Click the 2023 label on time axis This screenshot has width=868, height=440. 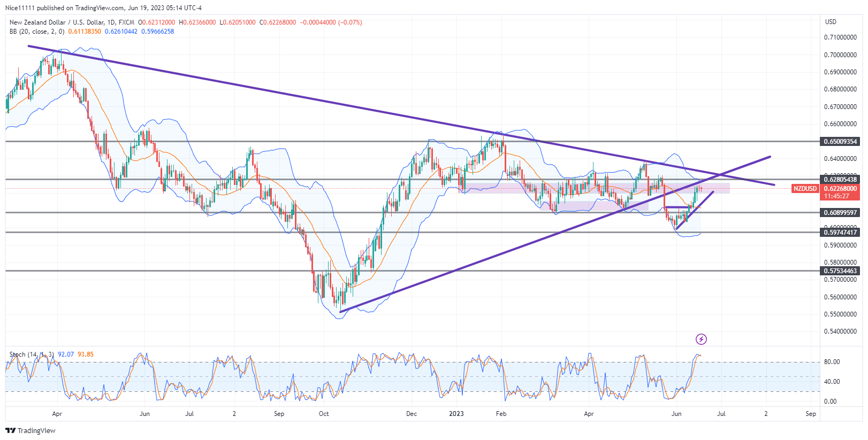tap(456, 414)
